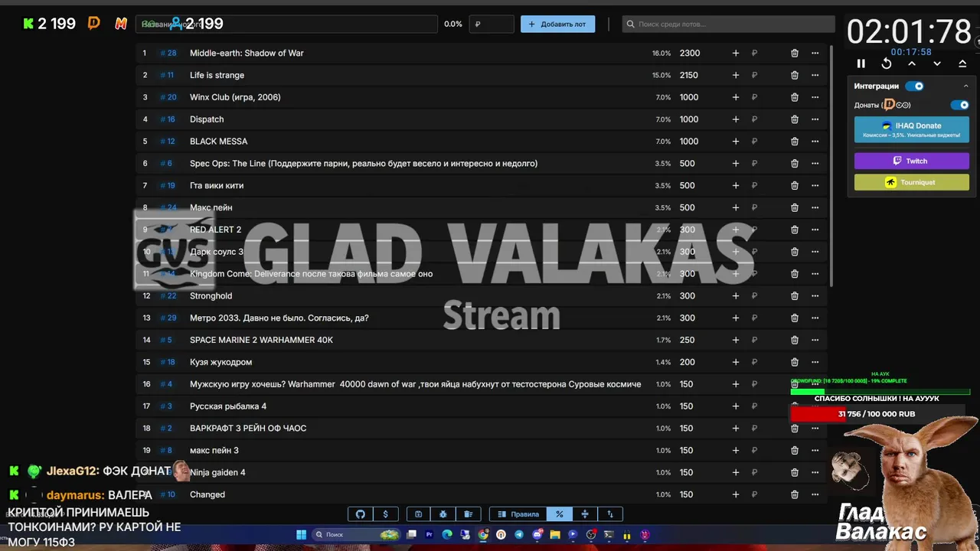Select the Life is strange lot name

[x=217, y=75]
